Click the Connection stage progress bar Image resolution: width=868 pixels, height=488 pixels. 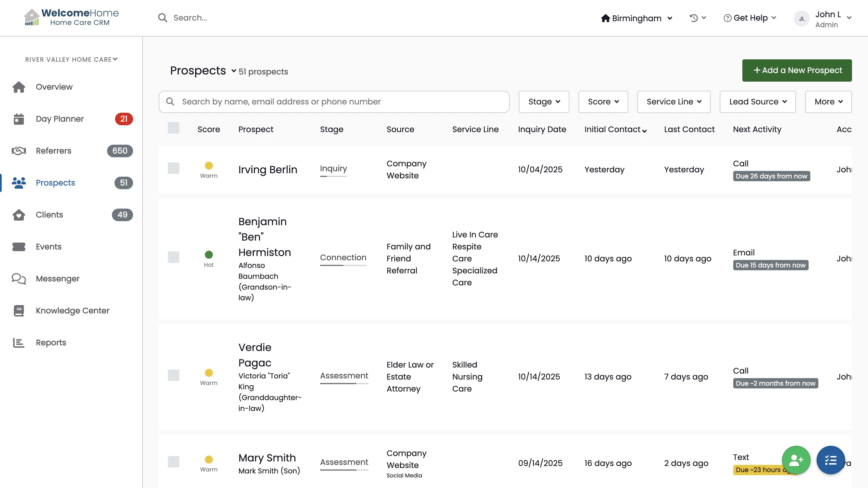tap(343, 265)
